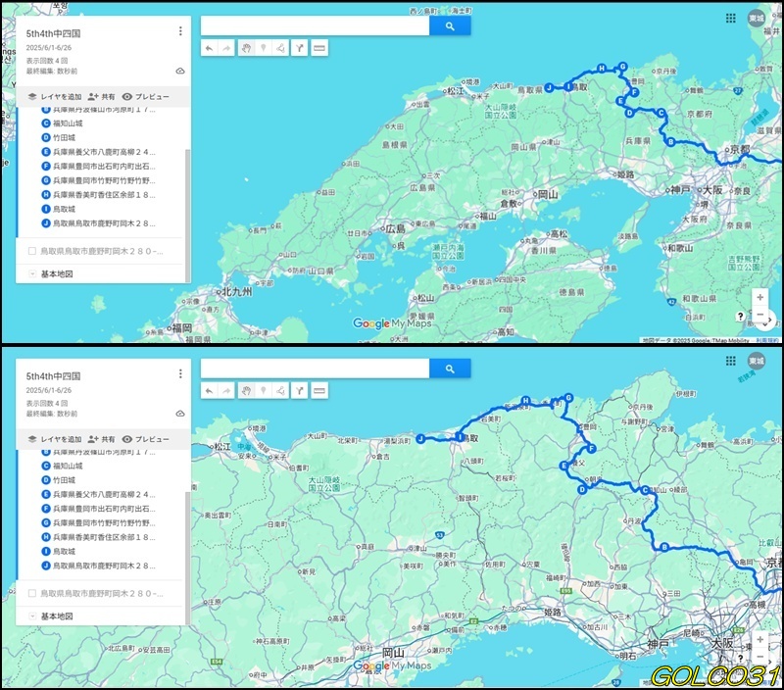
Task: Select the hand pan tool in the upper map
Action: (246, 47)
